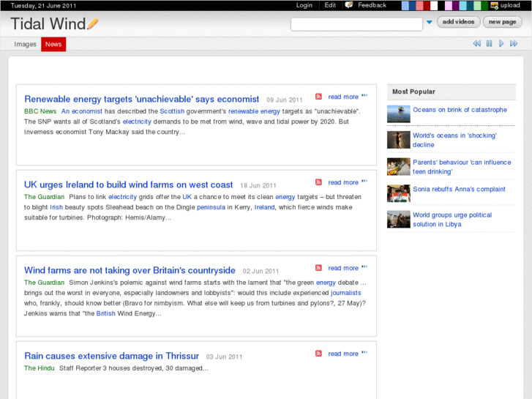
Task: Click thumbnail for Libya political solution story
Action: pos(399,220)
